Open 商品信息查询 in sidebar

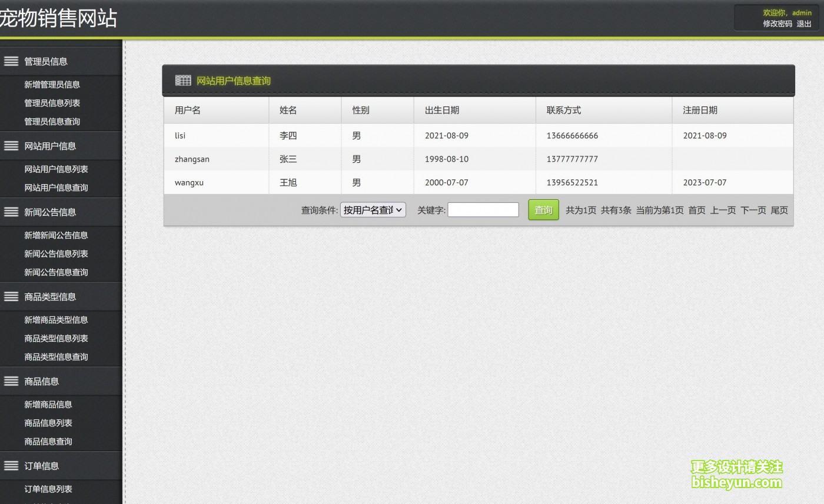coord(48,442)
